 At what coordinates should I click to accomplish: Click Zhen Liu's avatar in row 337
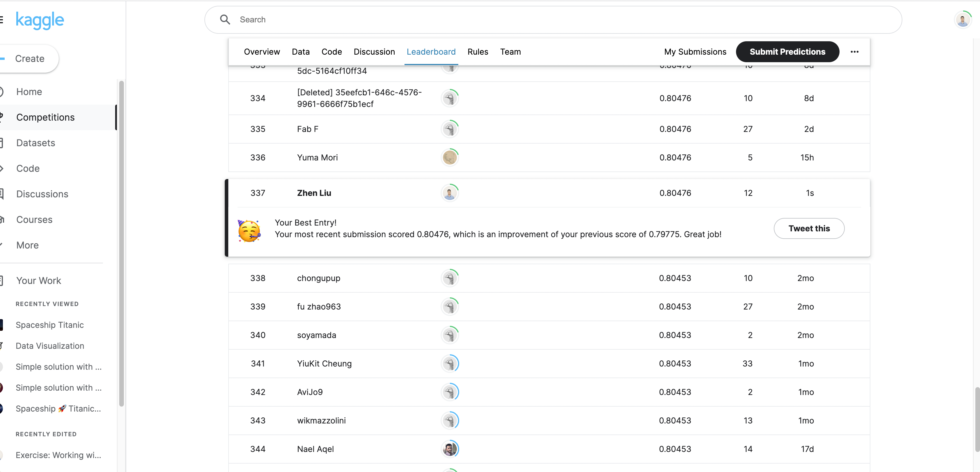[x=450, y=193]
